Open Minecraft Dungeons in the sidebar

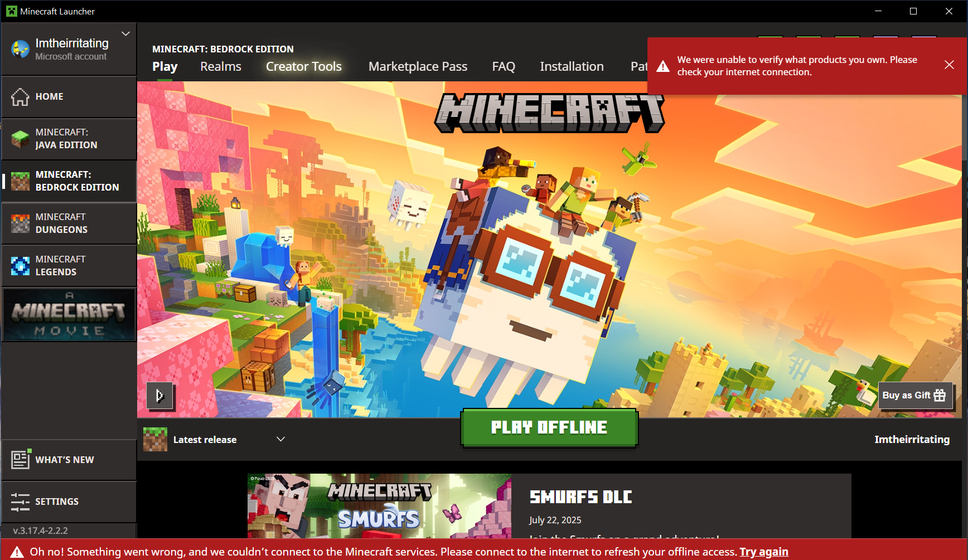pos(69,223)
